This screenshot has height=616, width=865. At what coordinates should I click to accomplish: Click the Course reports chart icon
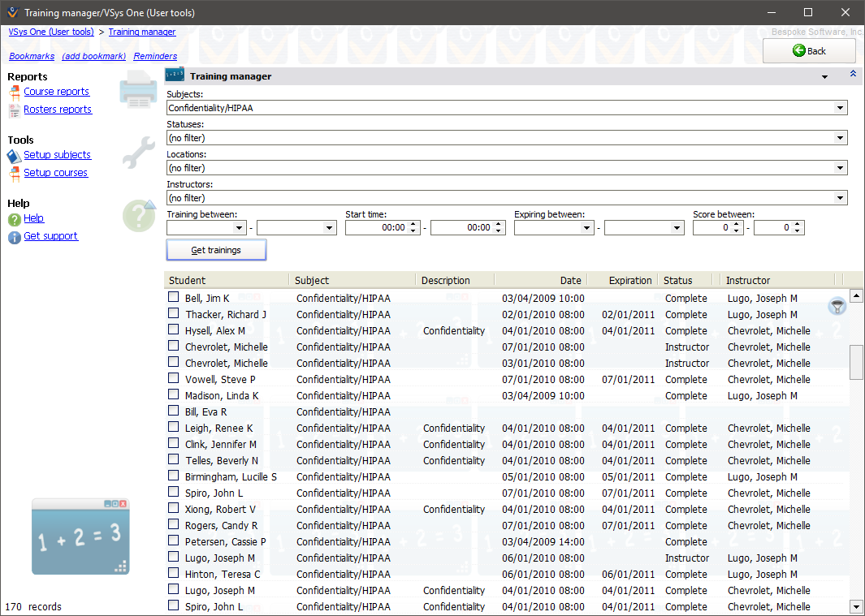pos(15,91)
